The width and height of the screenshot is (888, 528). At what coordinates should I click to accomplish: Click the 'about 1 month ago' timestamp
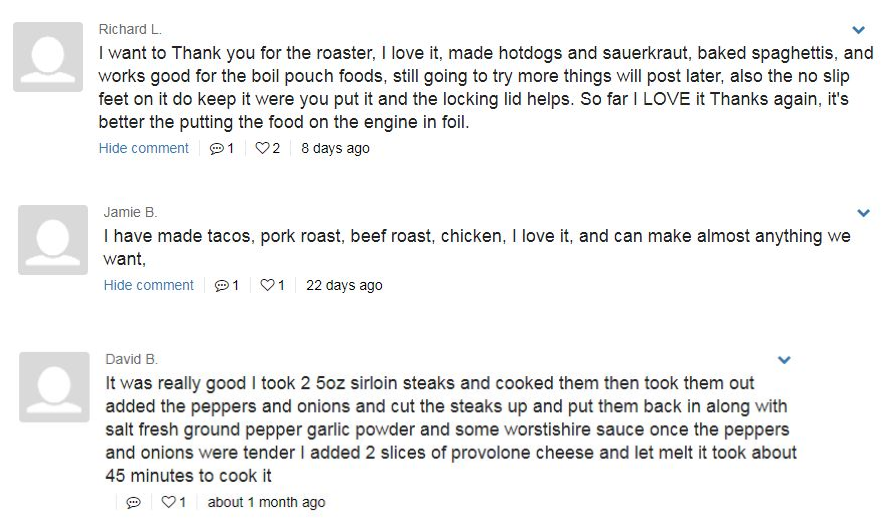click(x=266, y=503)
